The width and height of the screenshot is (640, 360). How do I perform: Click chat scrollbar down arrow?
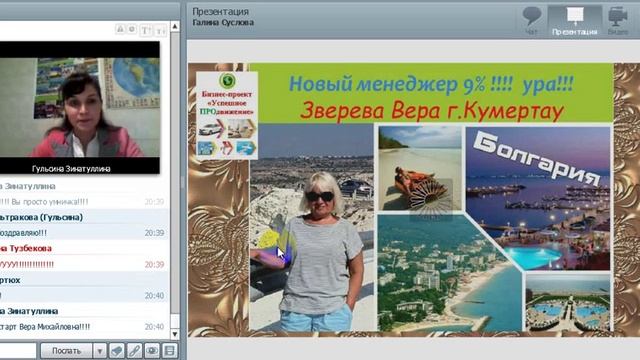point(175,334)
